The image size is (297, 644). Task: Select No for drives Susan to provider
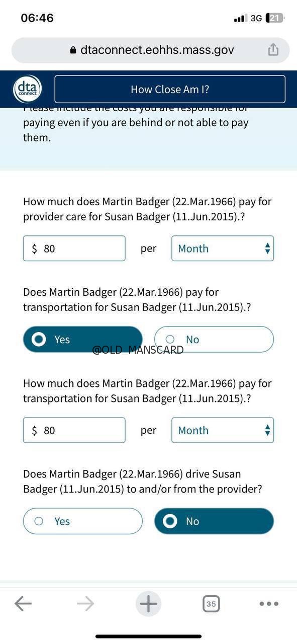[x=214, y=521]
